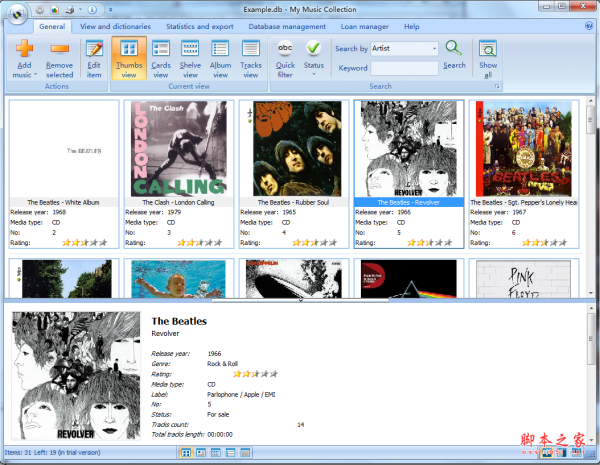
Task: Open the quick access toolbar customize arrow
Action: [110, 10]
